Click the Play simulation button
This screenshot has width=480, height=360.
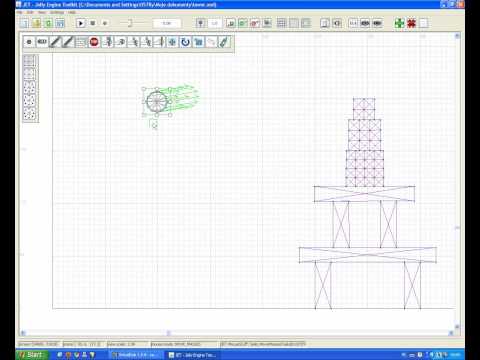80,23
